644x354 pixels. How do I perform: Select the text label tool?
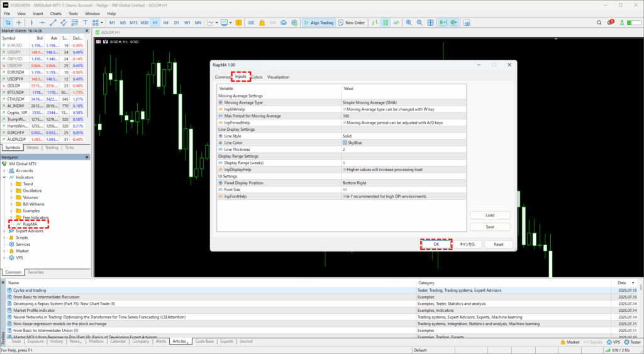click(85, 23)
